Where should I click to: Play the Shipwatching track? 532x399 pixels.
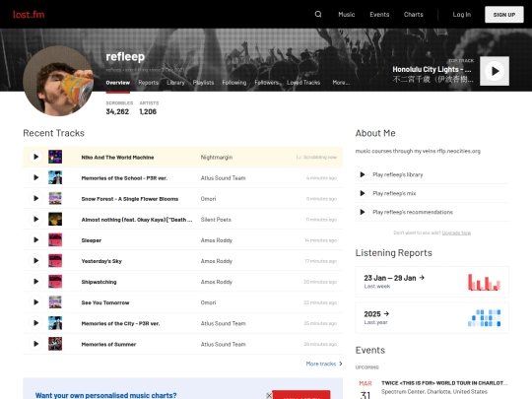pyautogui.click(x=35, y=282)
